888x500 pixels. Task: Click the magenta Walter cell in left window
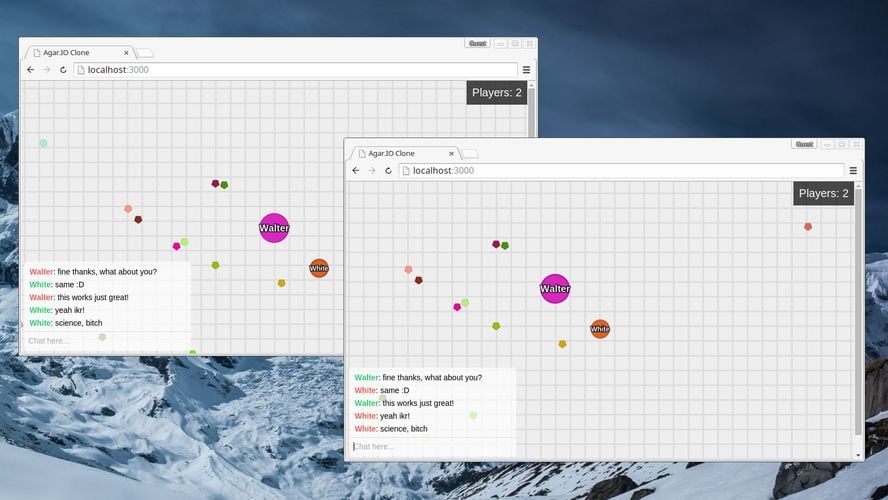pyautogui.click(x=274, y=228)
